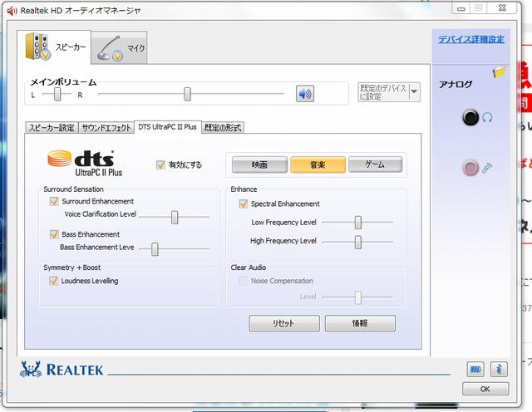Mute audio with the speaker icon button
Screen dimensions: 532x412
(305, 94)
